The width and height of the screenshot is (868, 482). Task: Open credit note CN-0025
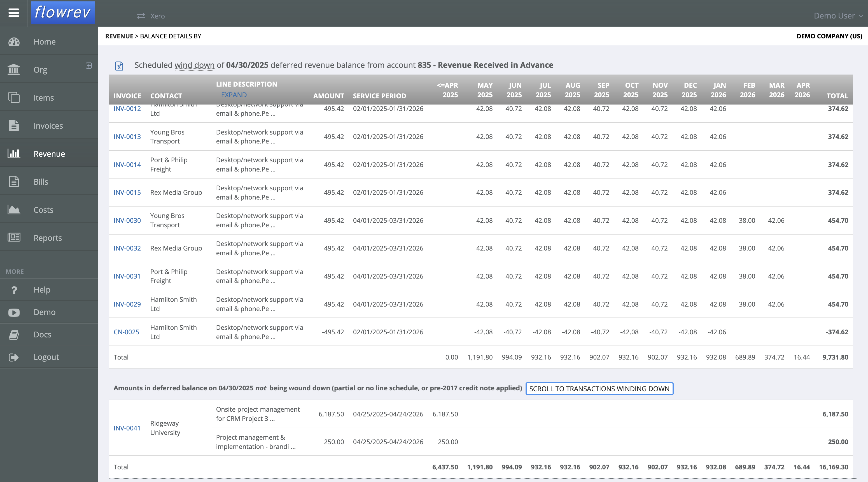[126, 332]
